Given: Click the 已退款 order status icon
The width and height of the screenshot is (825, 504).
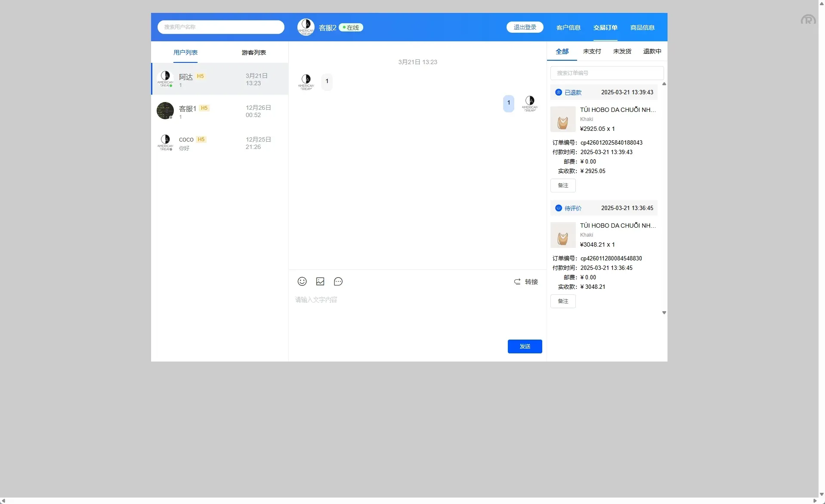Looking at the screenshot, I should click(x=558, y=92).
